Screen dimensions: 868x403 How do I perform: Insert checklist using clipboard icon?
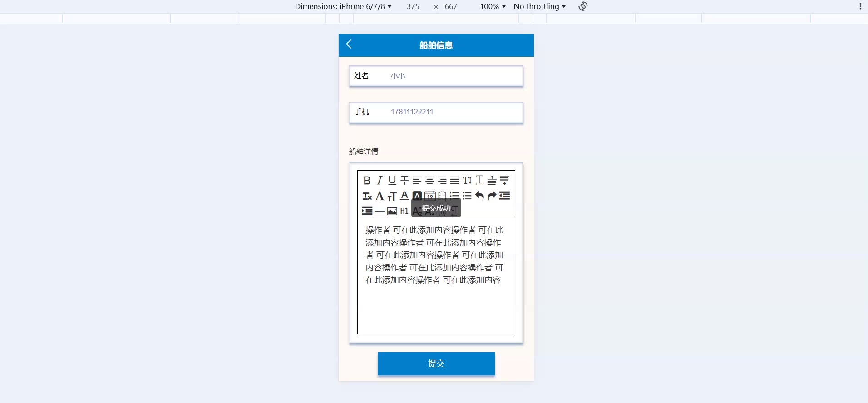pos(442,196)
